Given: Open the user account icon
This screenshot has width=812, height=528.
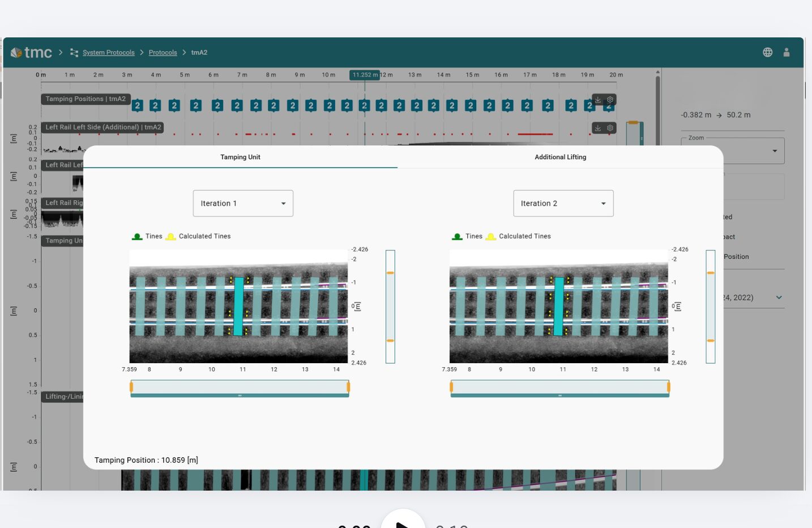Looking at the screenshot, I should (786, 52).
